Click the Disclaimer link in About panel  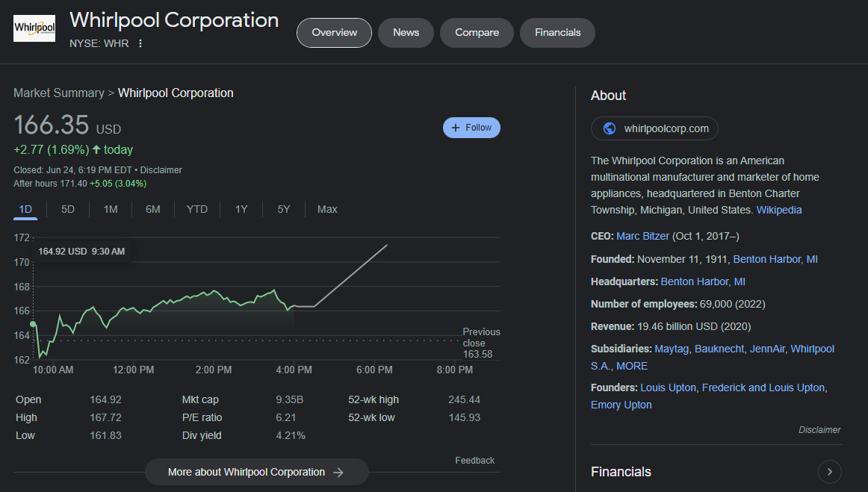tap(819, 429)
